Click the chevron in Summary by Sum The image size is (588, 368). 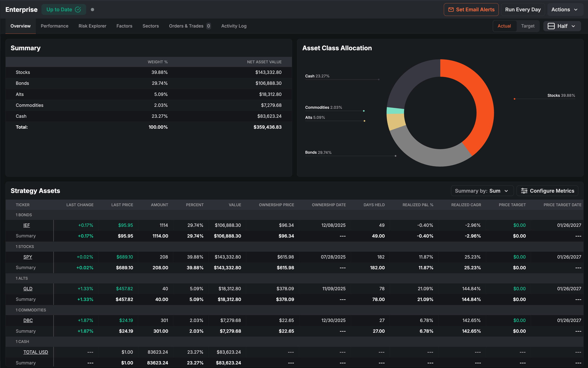coord(506,191)
